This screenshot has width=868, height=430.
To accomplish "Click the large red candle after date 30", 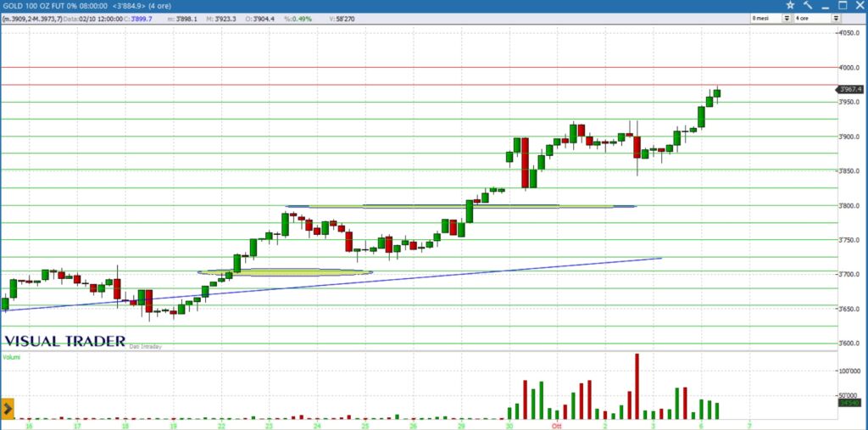I will click(x=526, y=163).
